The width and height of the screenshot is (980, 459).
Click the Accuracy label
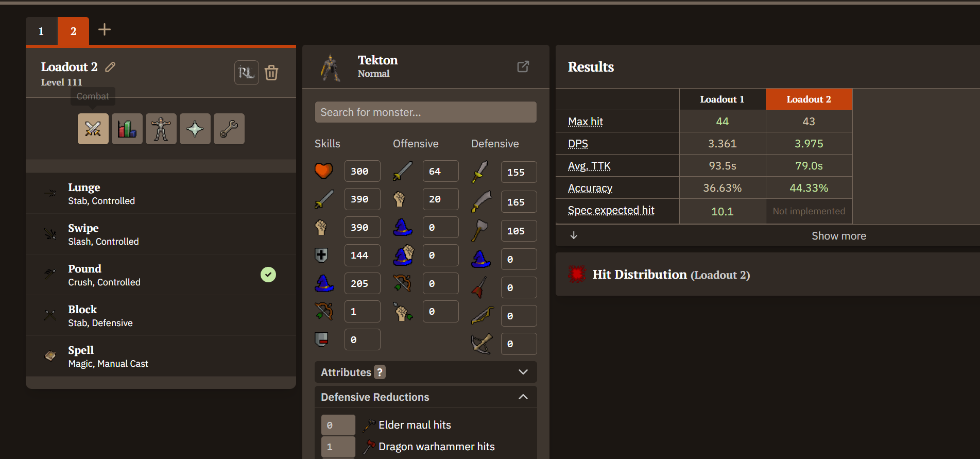click(590, 188)
